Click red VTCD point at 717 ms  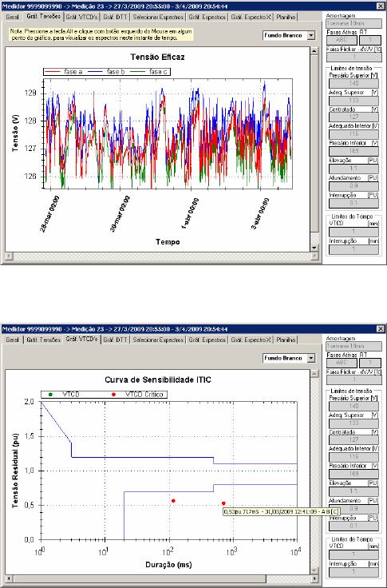coord(223,503)
